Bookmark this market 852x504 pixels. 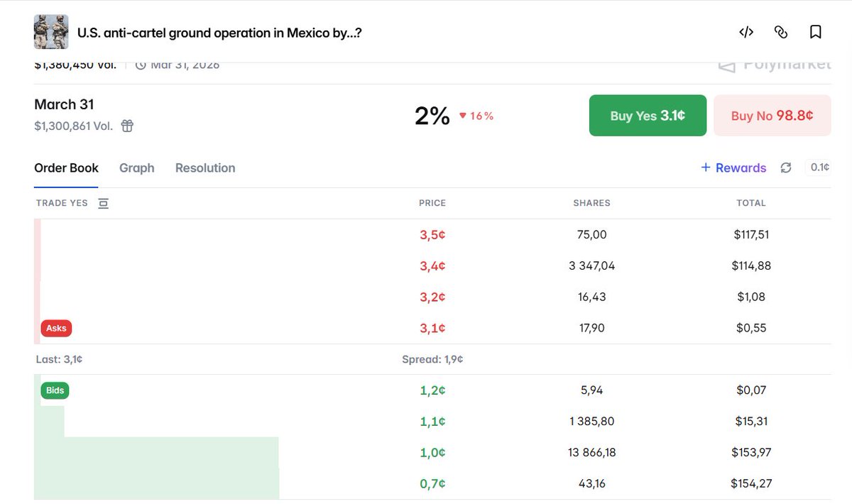[816, 32]
